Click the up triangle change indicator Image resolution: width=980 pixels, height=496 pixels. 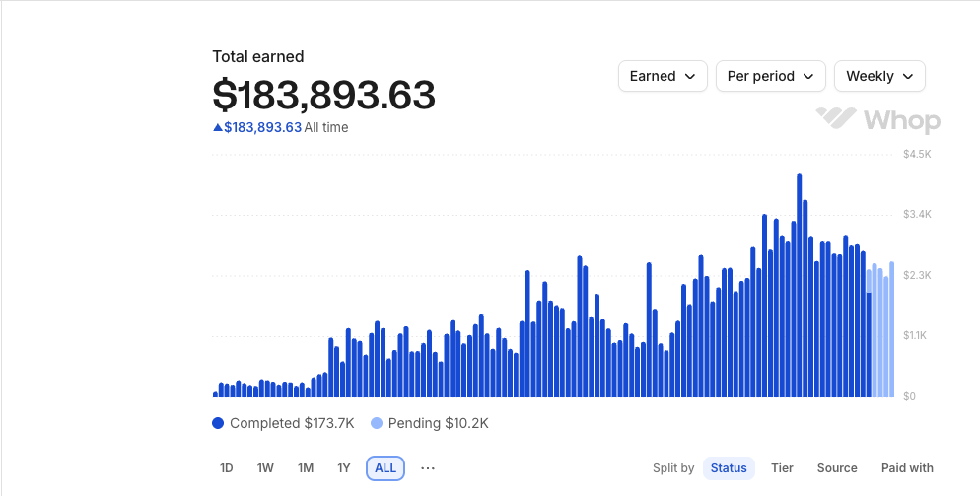point(218,127)
